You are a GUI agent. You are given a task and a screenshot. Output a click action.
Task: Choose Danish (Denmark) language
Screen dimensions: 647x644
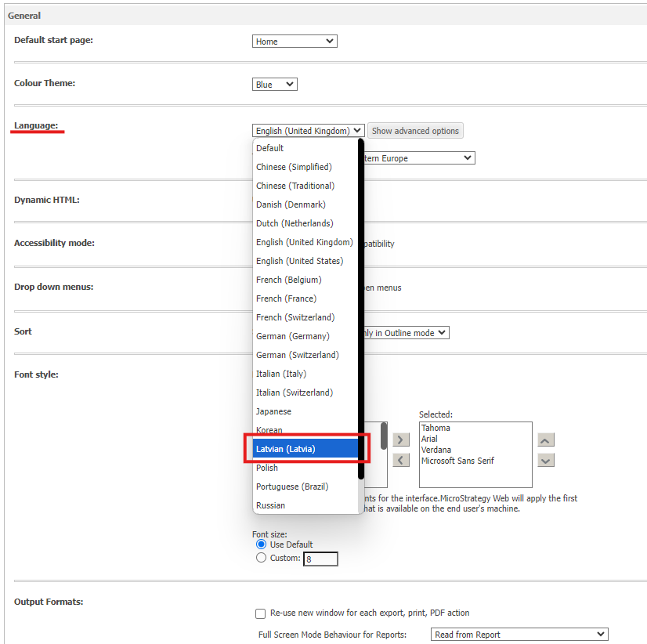point(305,204)
